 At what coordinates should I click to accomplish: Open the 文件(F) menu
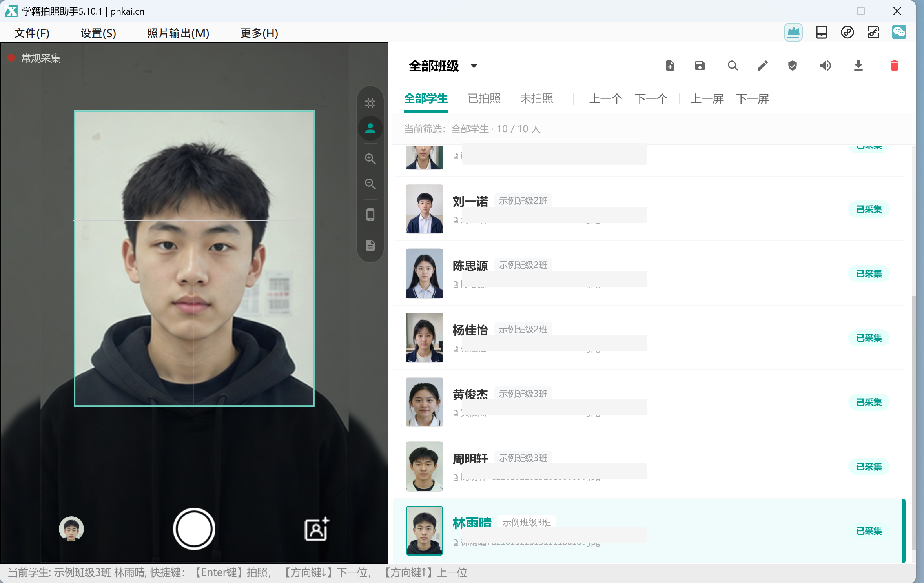[32, 33]
